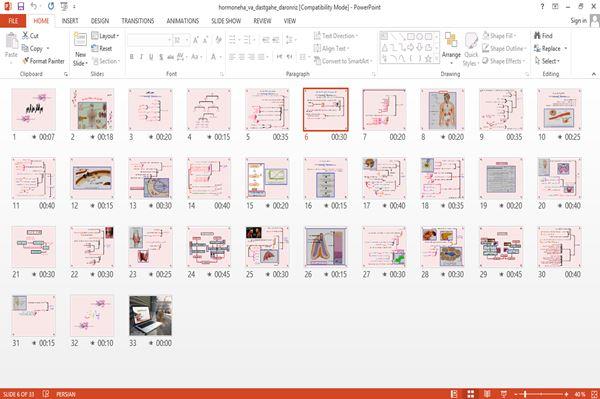Open Quick Styles gallery
The image size is (600, 399).
point(471,49)
